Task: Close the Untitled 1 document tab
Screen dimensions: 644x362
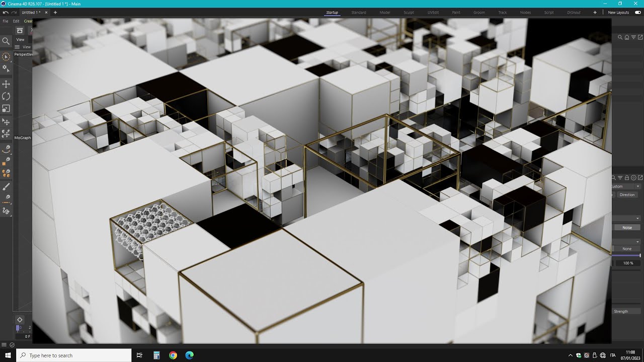Action: tap(47, 13)
